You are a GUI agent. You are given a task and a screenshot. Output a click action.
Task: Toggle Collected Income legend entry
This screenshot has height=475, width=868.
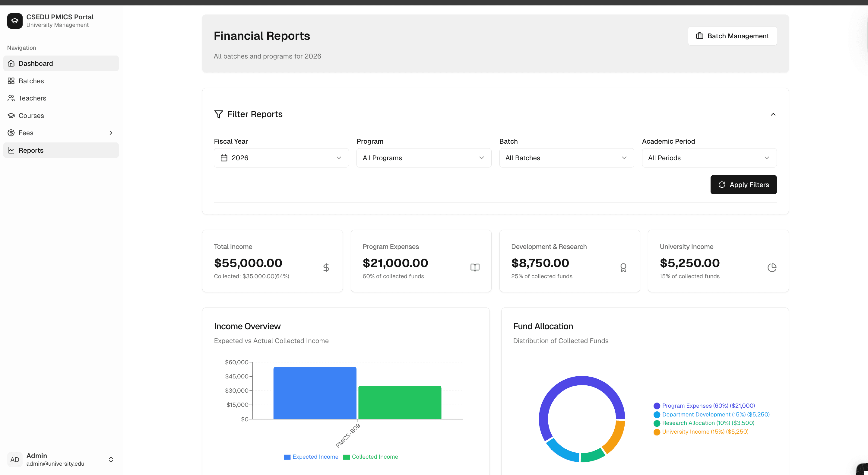pyautogui.click(x=371, y=457)
